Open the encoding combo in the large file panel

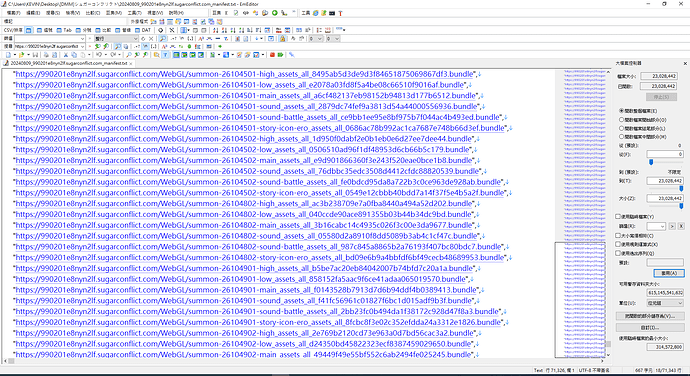pyautogui.click(x=656, y=226)
